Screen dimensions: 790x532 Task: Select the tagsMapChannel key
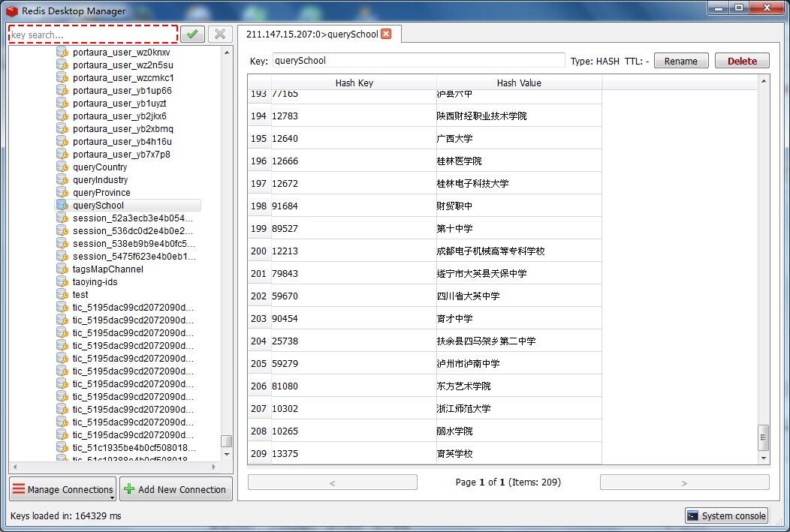tap(108, 269)
